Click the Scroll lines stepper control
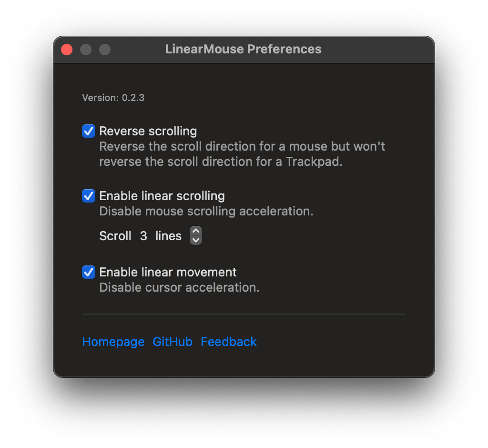This screenshot has width=488, height=448. 195,235
